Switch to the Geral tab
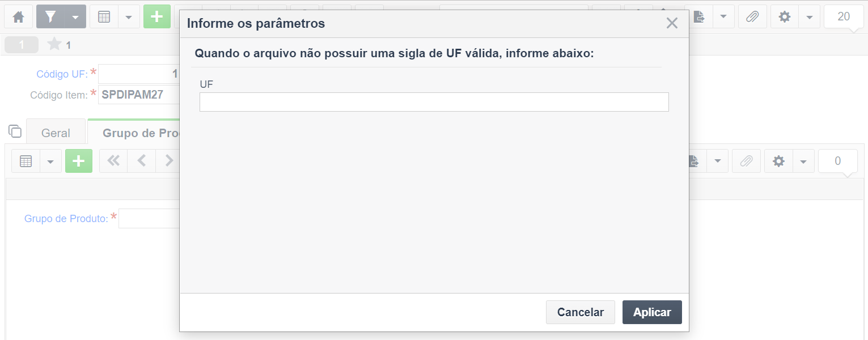 (56, 133)
